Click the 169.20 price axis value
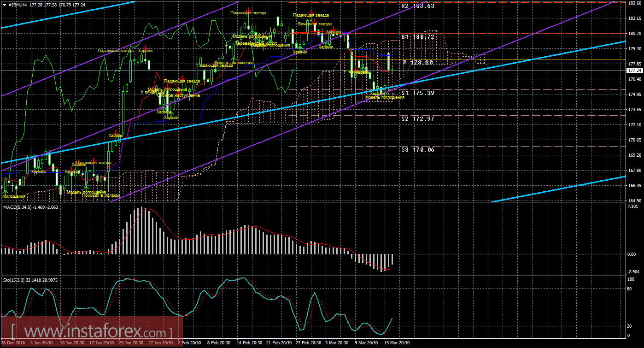The image size is (644, 348). (x=635, y=155)
